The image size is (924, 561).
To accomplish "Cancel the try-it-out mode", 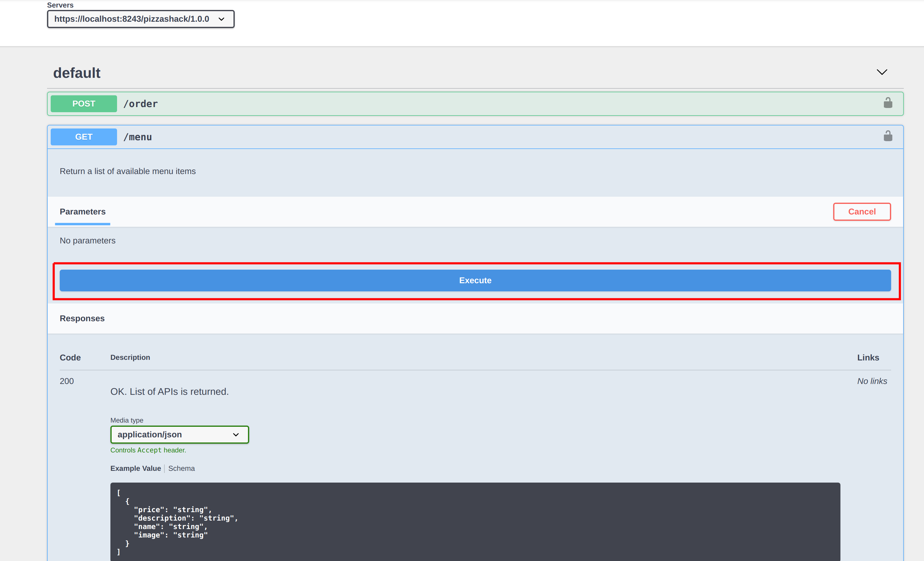I will [862, 211].
